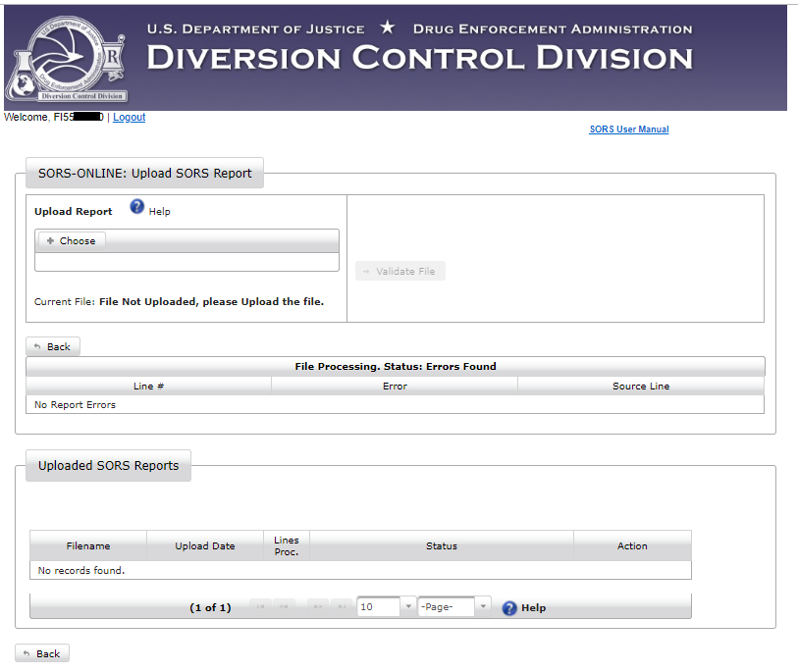Screen dimensions: 798x672
Task: Click the Upload Date column header
Action: tap(205, 545)
